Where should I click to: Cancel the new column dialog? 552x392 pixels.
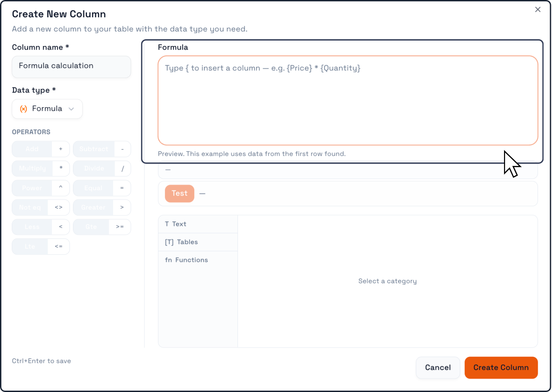coord(438,368)
